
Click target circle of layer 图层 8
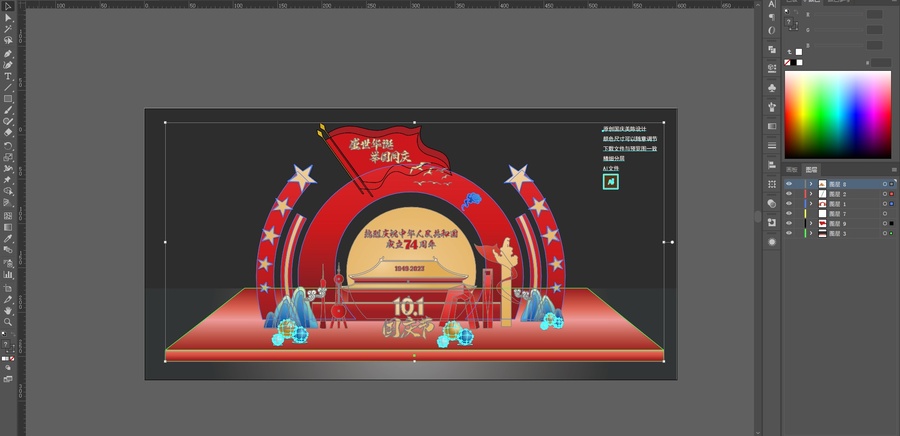[x=885, y=184]
